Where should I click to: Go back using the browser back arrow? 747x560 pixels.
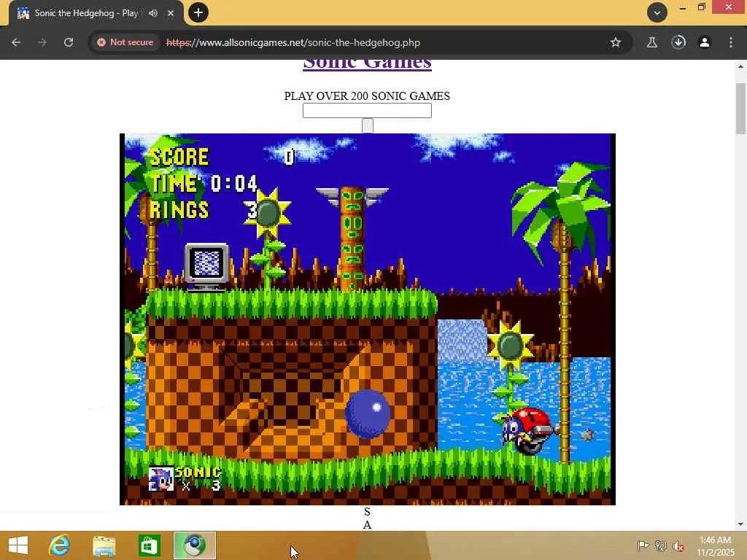[x=16, y=42]
